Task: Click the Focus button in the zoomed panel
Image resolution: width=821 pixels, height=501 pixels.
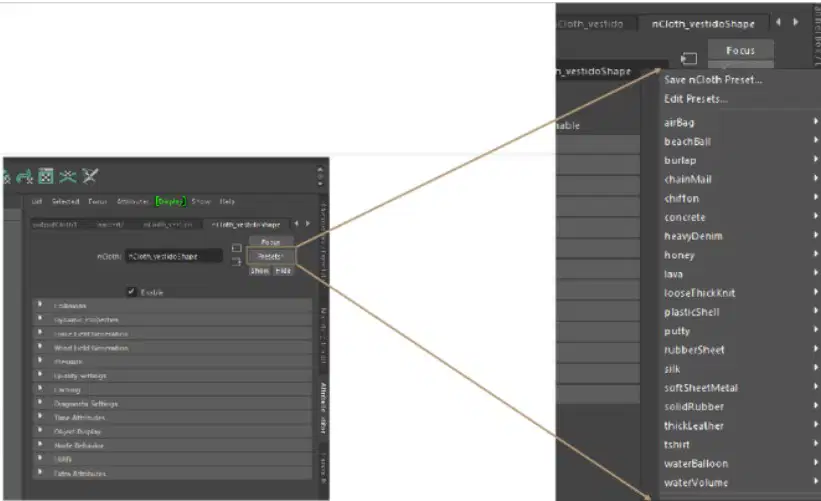Action: (740, 51)
